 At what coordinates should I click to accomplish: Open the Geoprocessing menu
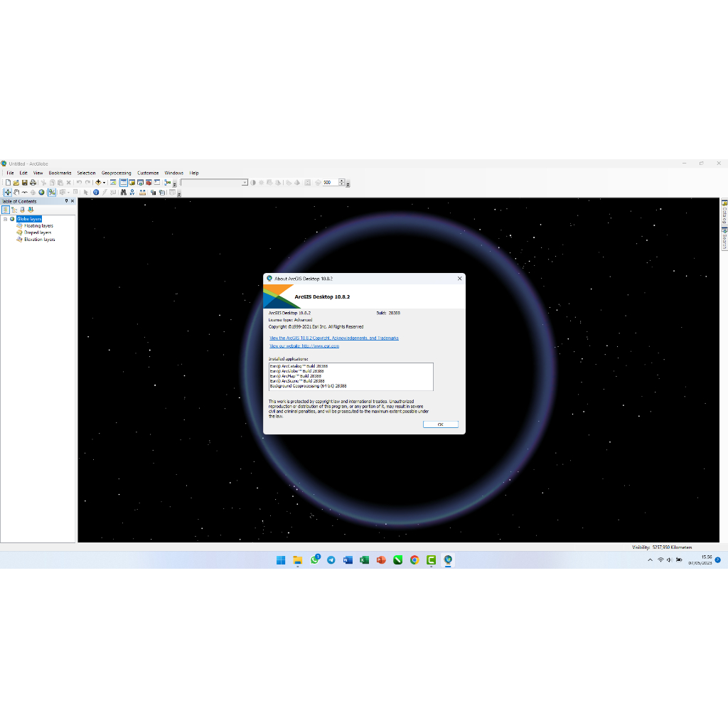click(116, 173)
